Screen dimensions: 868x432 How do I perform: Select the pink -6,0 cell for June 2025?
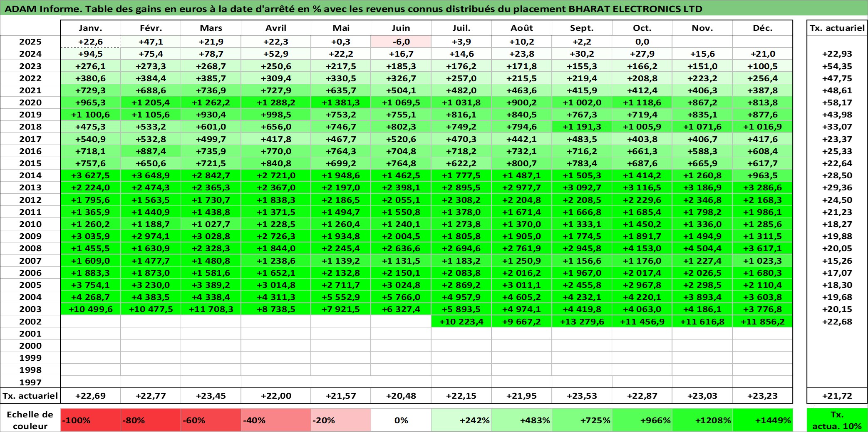[x=401, y=42]
